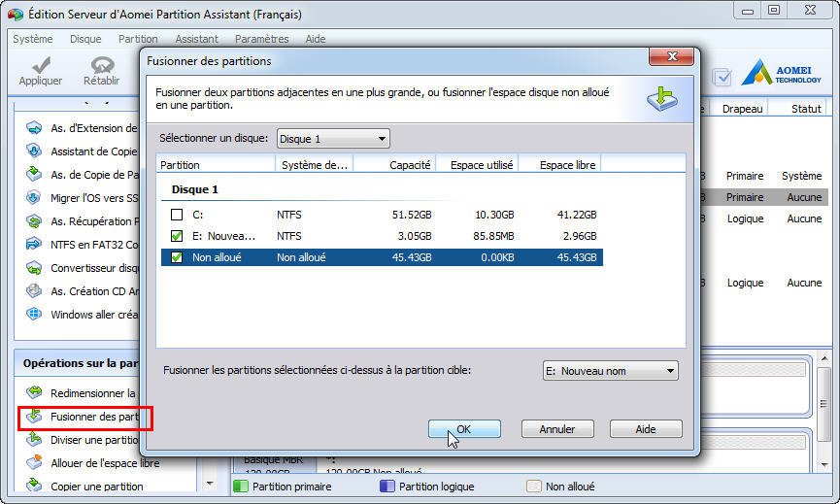The image size is (840, 504).
Task: Open the Assistant menu
Action: (196, 39)
